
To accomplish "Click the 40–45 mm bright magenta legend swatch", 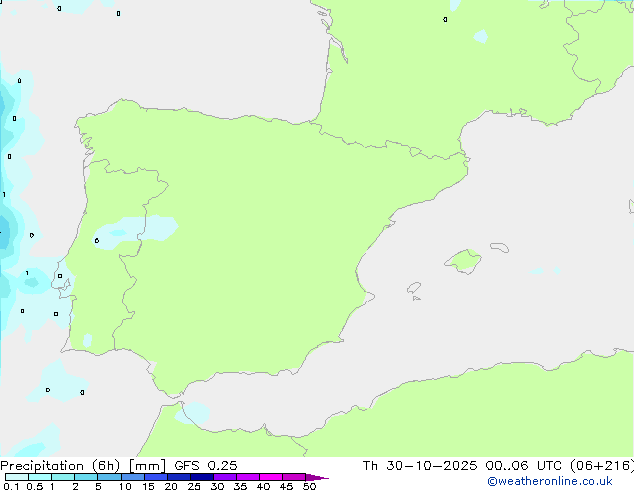I will point(271,477).
